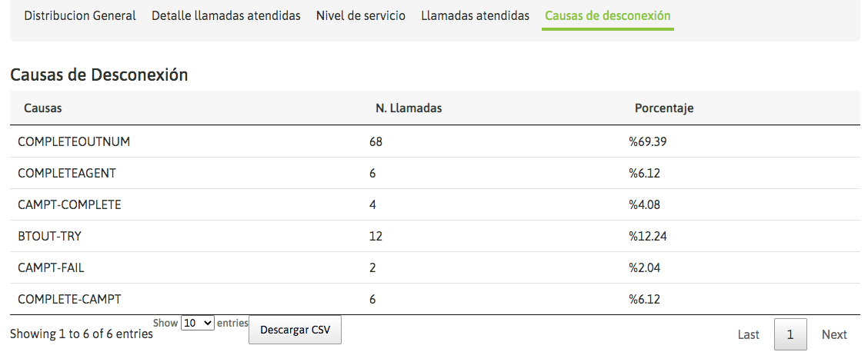
Task: Click the %69.39 percentage value
Action: click(647, 141)
